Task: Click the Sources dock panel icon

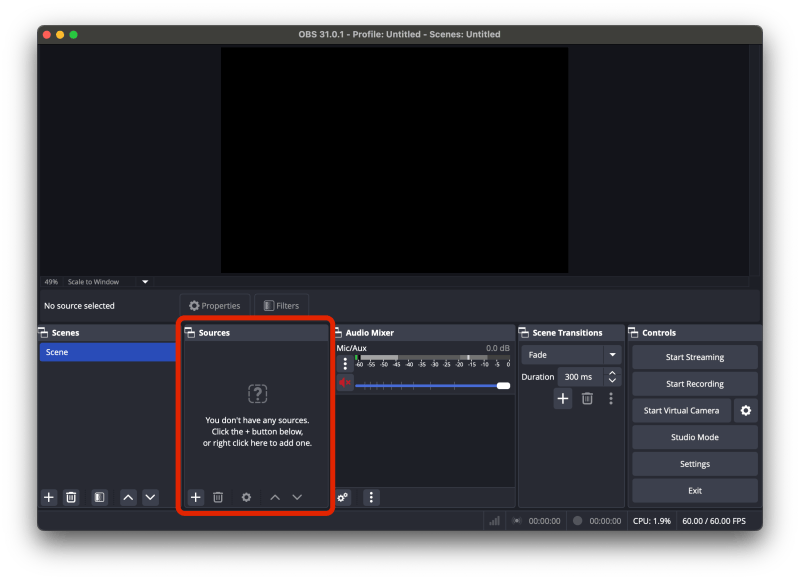Action: (190, 333)
